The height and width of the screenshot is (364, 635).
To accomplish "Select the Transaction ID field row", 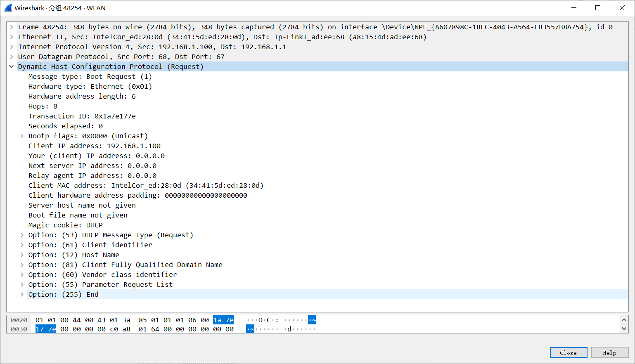I will (x=82, y=116).
